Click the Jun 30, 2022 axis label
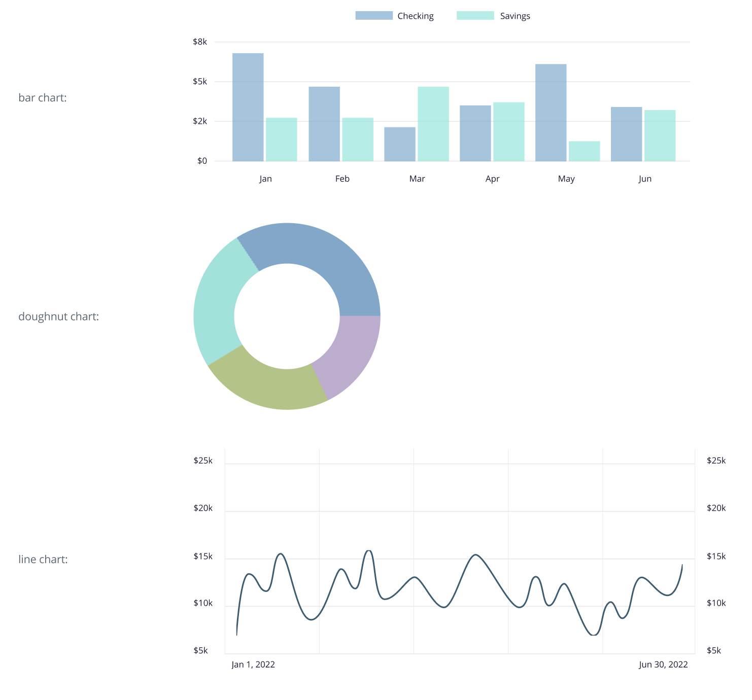The image size is (752, 700). click(x=663, y=664)
